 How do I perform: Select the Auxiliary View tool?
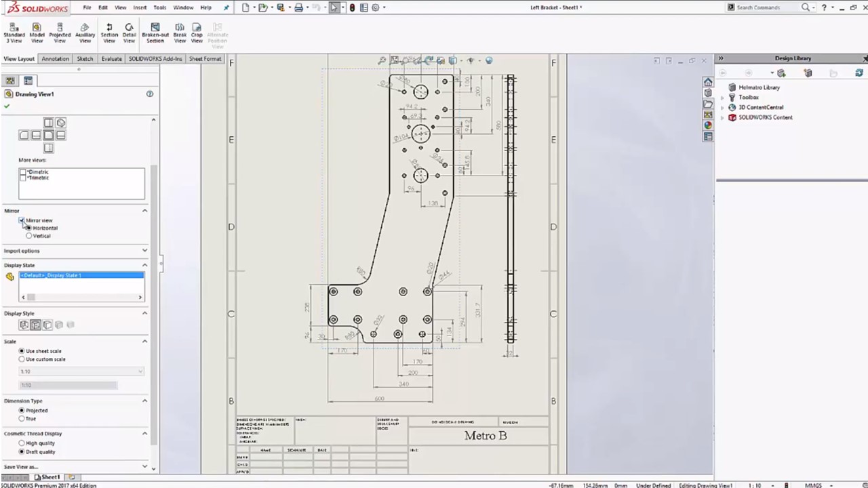85,33
